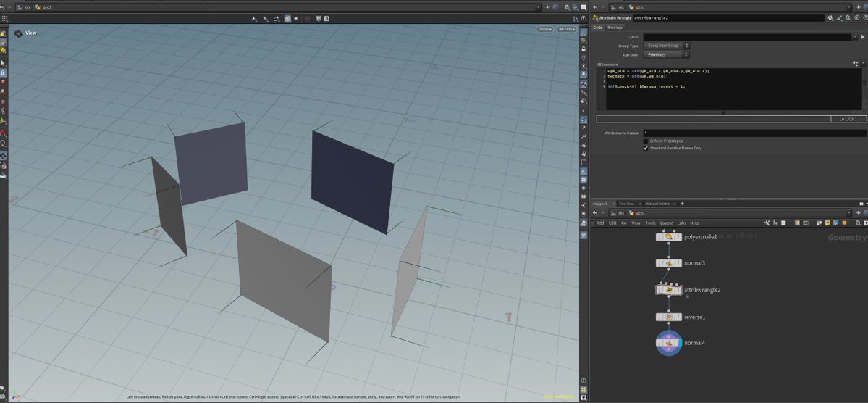Click the search icon in network editor
Viewport: 868px width, 403px height.
click(858, 223)
